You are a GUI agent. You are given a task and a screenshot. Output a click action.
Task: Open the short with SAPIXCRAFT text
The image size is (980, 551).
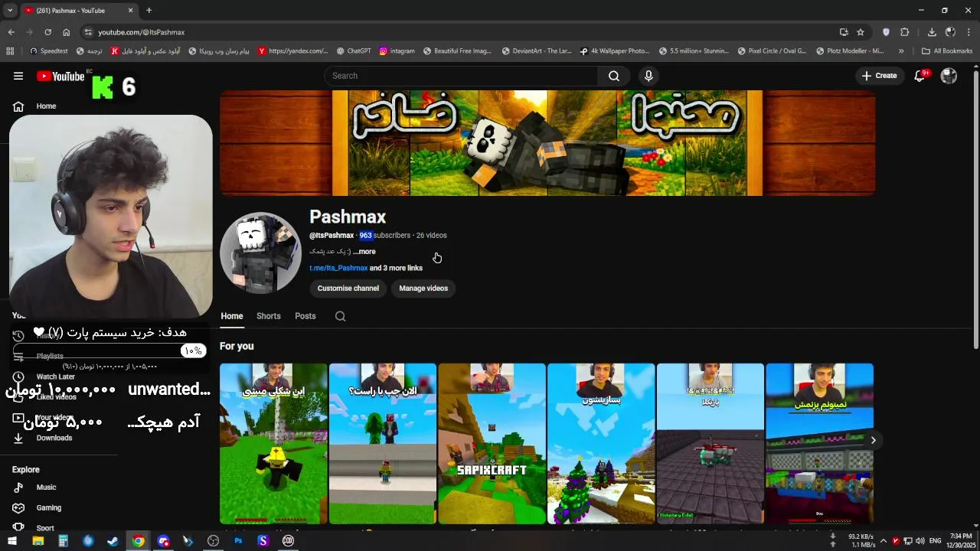pyautogui.click(x=492, y=444)
